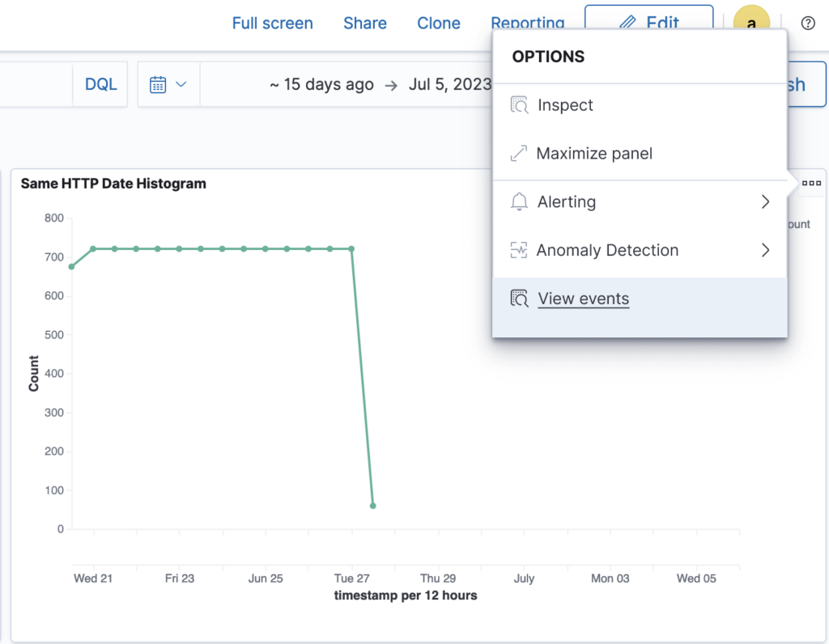The width and height of the screenshot is (829, 644).
Task: Open the Reporting menu
Action: tap(527, 22)
